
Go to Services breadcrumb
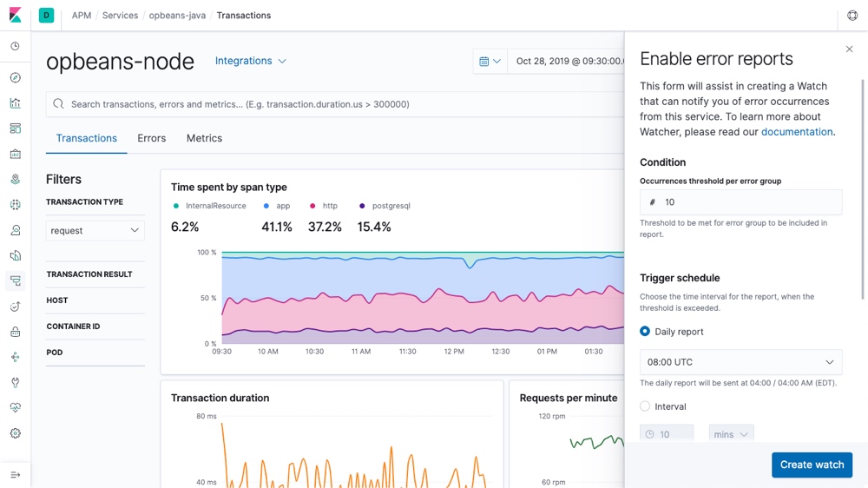tap(120, 16)
